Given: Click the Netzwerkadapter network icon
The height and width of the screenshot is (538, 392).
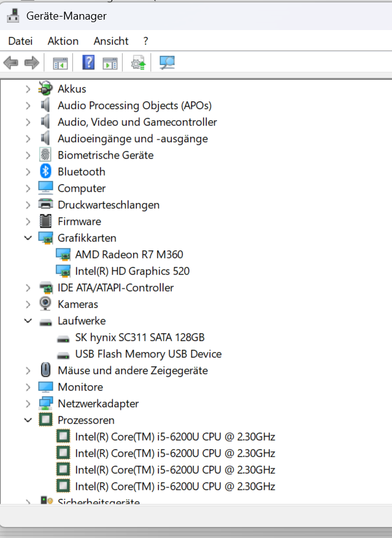Looking at the screenshot, I should [45, 404].
